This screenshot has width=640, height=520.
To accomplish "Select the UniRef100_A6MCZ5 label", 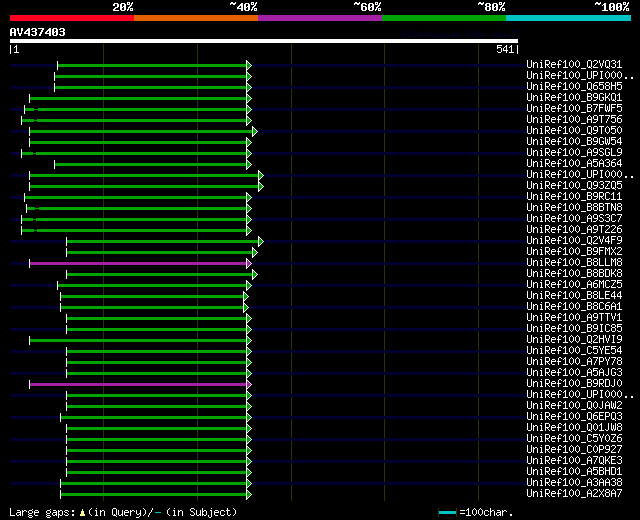I will point(574,284).
